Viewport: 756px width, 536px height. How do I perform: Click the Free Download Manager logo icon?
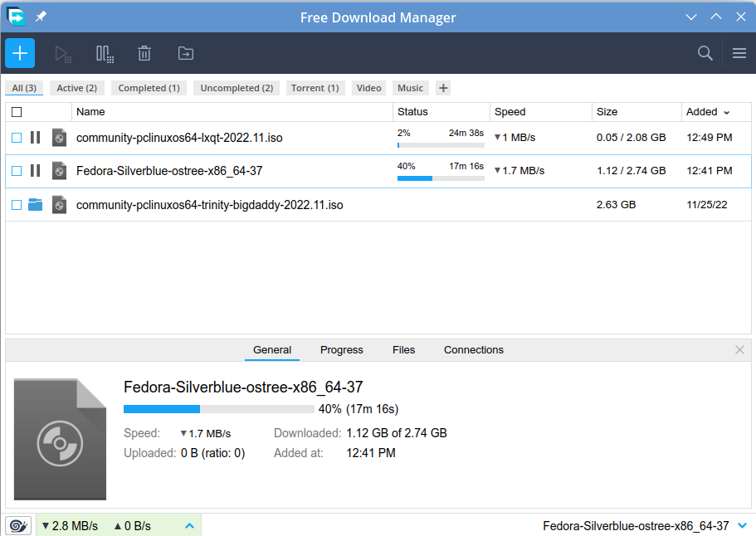[16, 17]
